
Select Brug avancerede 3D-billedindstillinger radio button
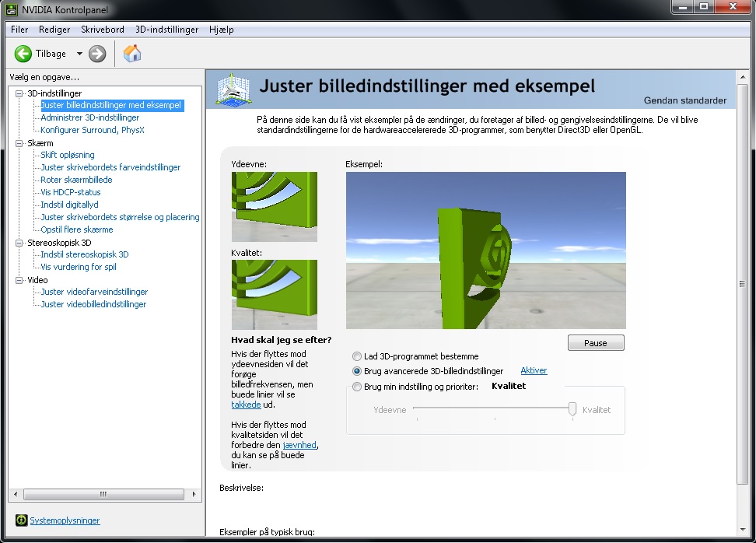[357, 371]
